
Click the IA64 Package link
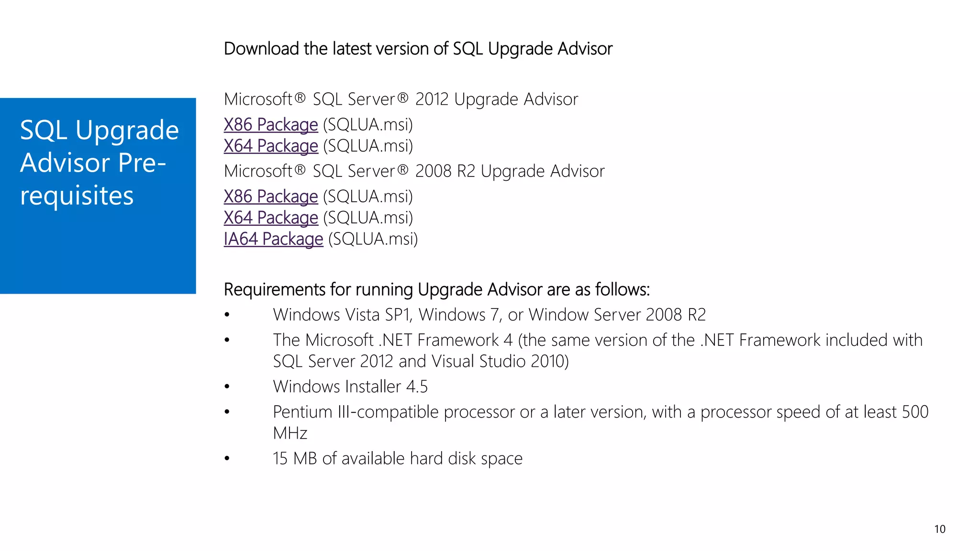pyautogui.click(x=274, y=239)
